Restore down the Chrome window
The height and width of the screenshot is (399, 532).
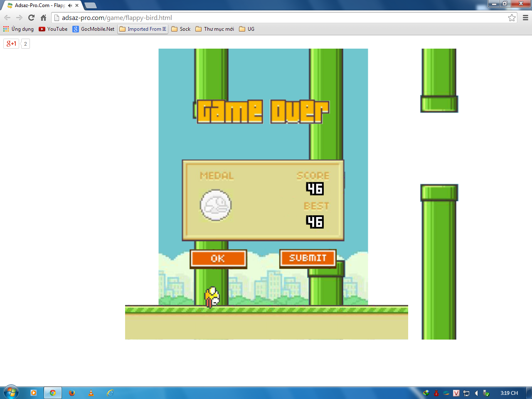click(x=505, y=4)
